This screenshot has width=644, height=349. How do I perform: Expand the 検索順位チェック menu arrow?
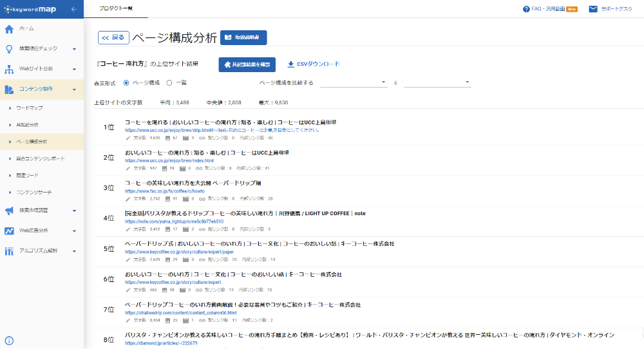74,50
